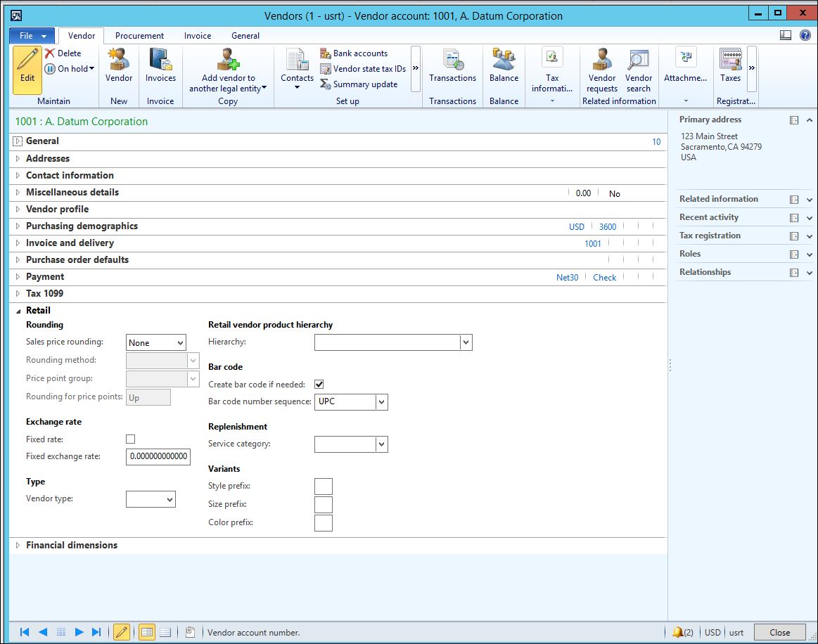Open the Sales price rounding dropdown
The height and width of the screenshot is (644, 818).
click(x=180, y=343)
